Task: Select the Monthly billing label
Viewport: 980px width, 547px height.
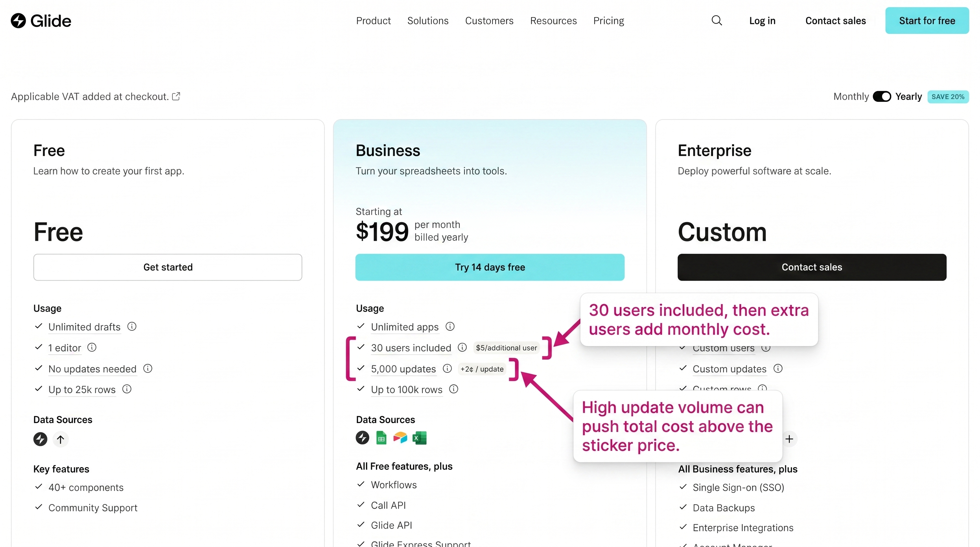Action: [851, 97]
